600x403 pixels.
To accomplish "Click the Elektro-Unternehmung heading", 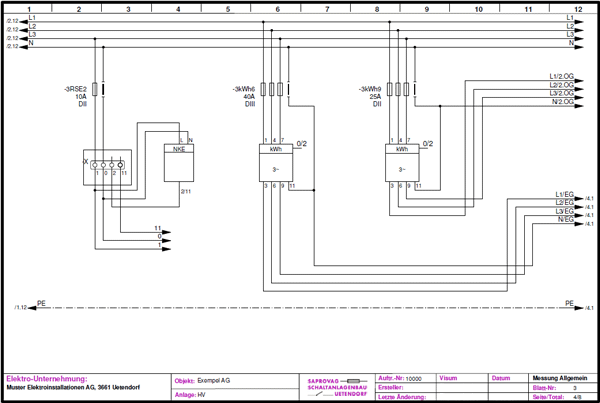I will coord(47,379).
